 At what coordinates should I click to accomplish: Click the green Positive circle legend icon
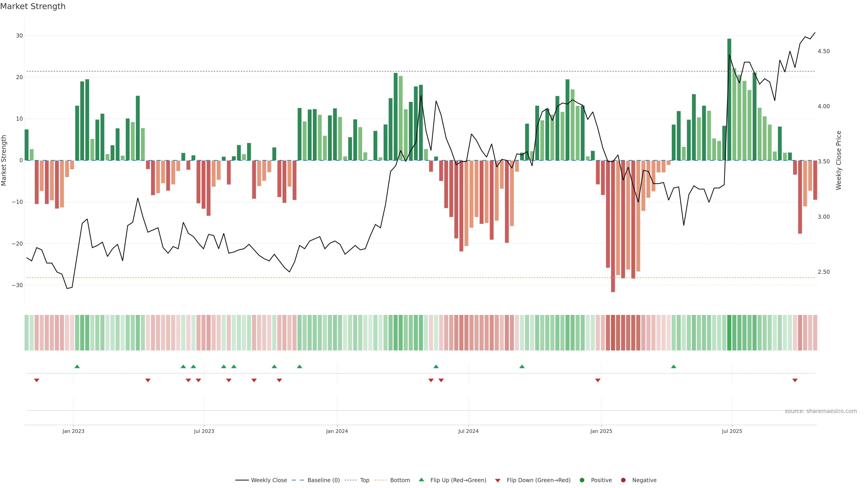tap(582, 480)
